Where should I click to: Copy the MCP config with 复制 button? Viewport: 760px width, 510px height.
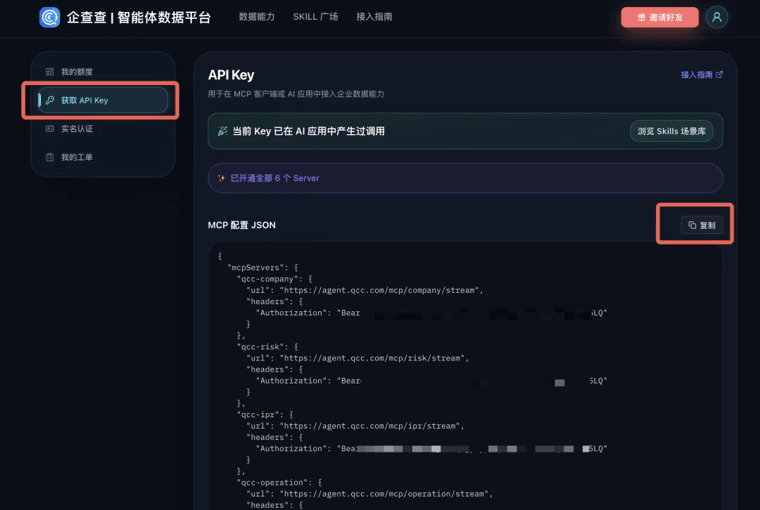tap(701, 225)
